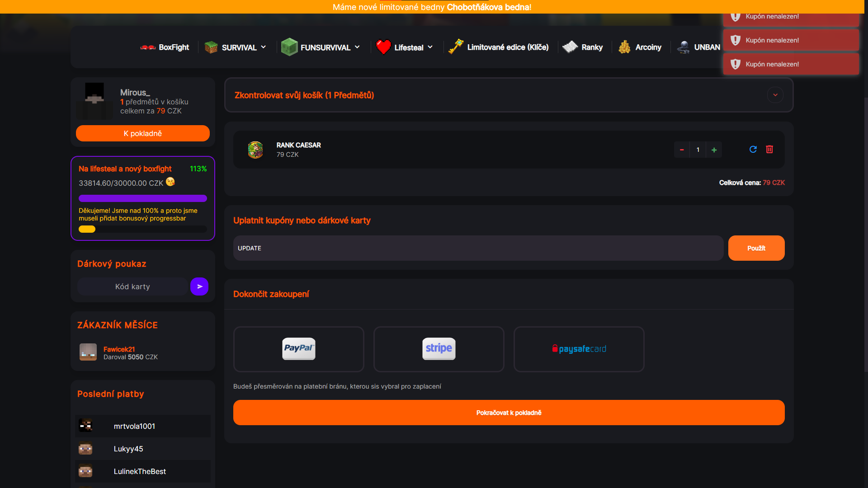The height and width of the screenshot is (488, 868).
Task: Click the RANK CAESAR item icon
Action: click(x=255, y=150)
